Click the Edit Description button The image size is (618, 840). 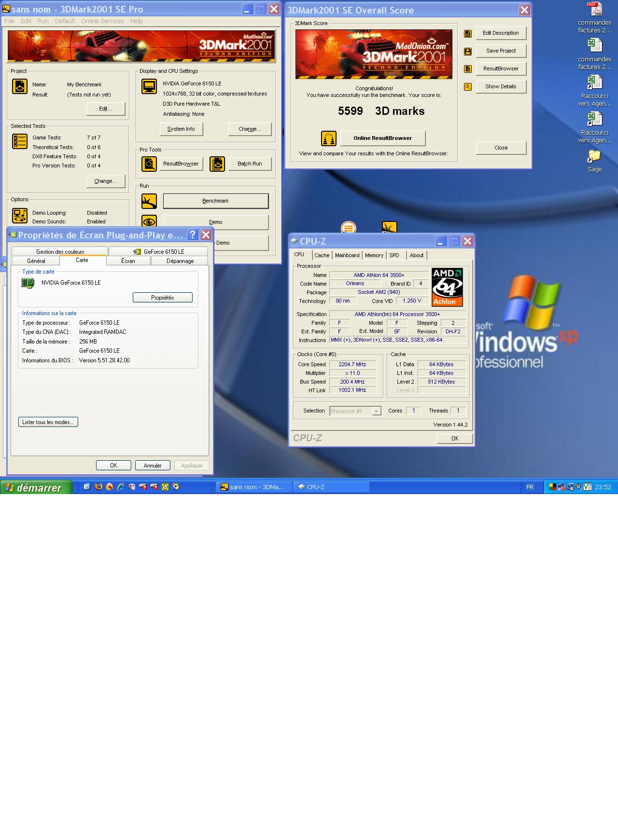(x=501, y=33)
